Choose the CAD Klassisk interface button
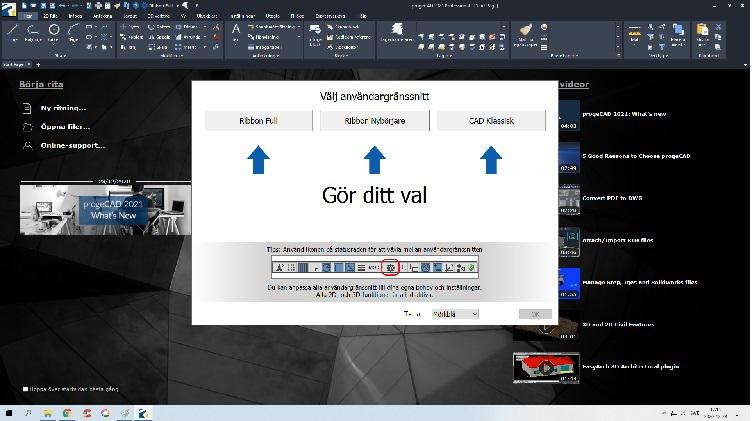The width and height of the screenshot is (754, 421). coord(491,121)
